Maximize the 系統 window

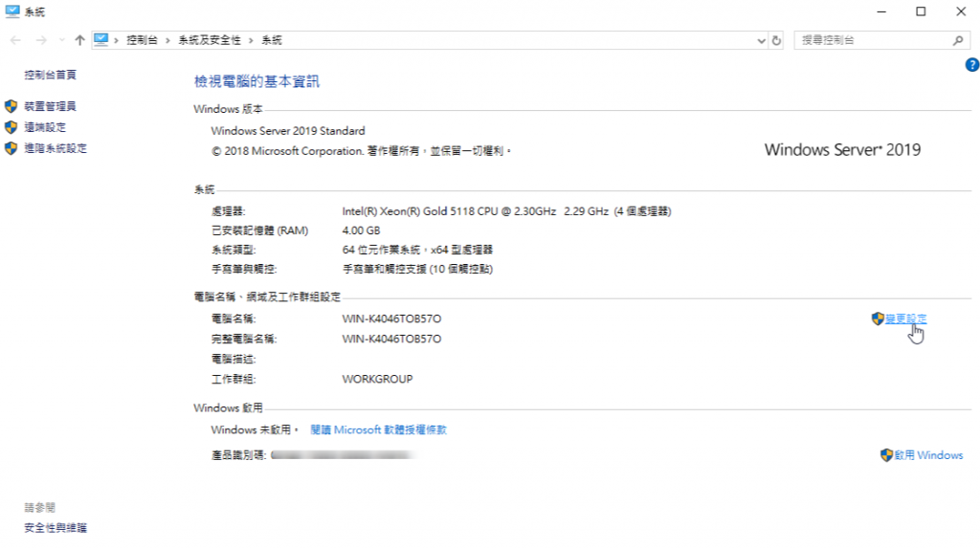[921, 11]
